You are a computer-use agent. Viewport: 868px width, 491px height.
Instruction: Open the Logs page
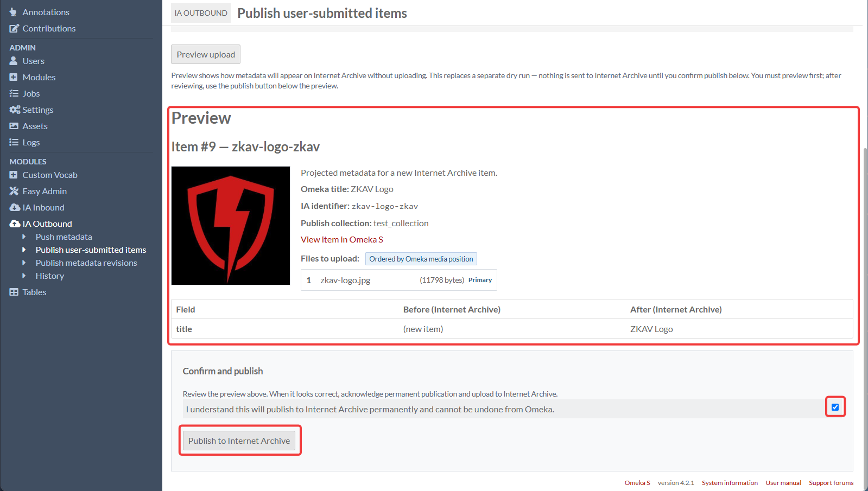[31, 142]
